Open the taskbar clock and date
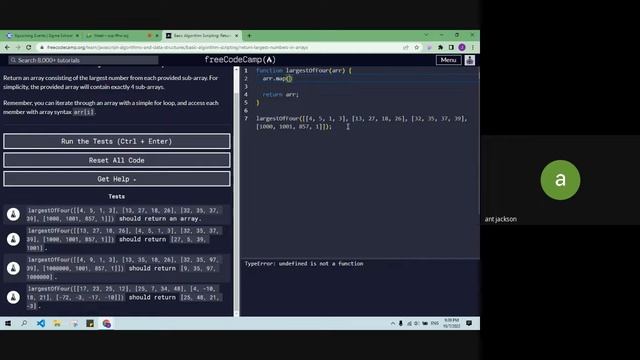Screen dimensions: 640x360 (451, 323)
